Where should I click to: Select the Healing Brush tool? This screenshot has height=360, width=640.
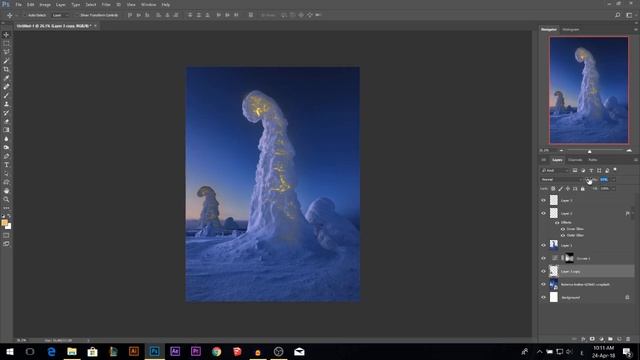point(6,87)
